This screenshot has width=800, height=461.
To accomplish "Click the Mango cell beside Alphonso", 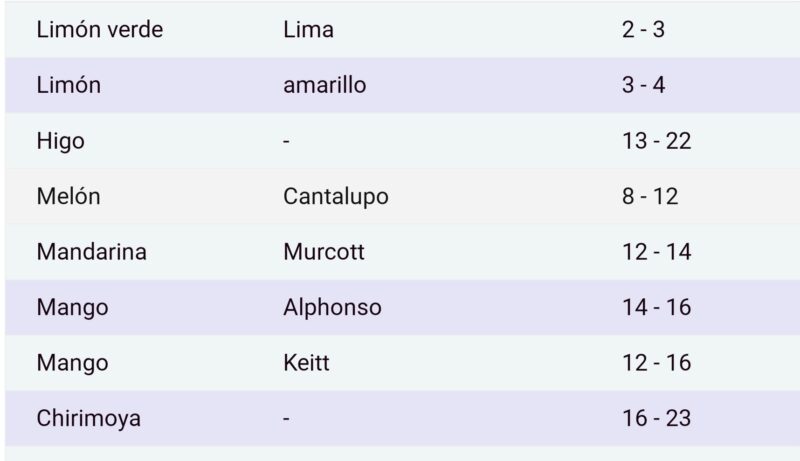I will pyautogui.click(x=71, y=307).
